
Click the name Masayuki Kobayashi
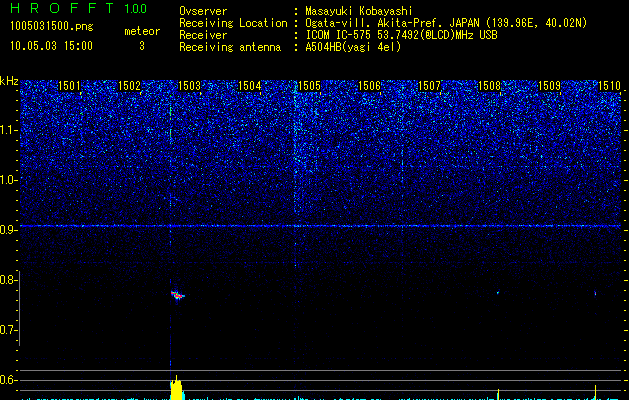click(x=359, y=11)
